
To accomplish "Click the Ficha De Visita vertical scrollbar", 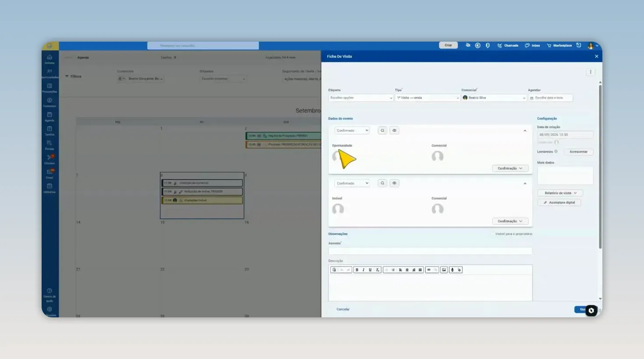I will click(600, 167).
